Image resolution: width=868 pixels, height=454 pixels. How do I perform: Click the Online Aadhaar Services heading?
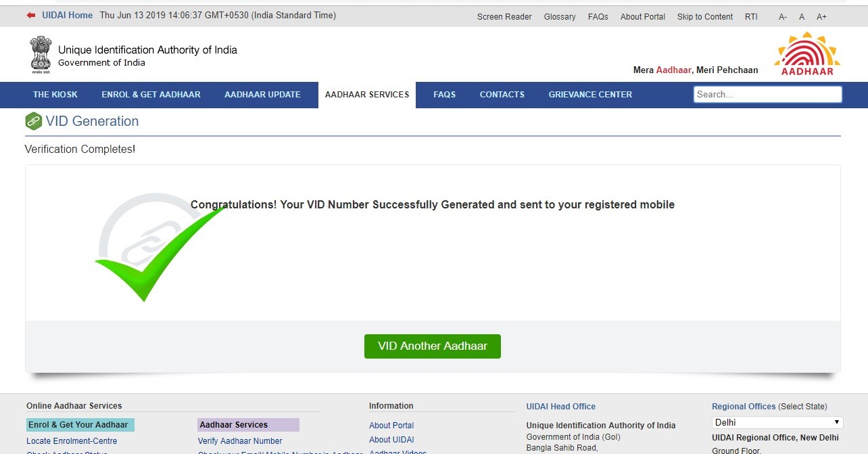[x=74, y=406]
